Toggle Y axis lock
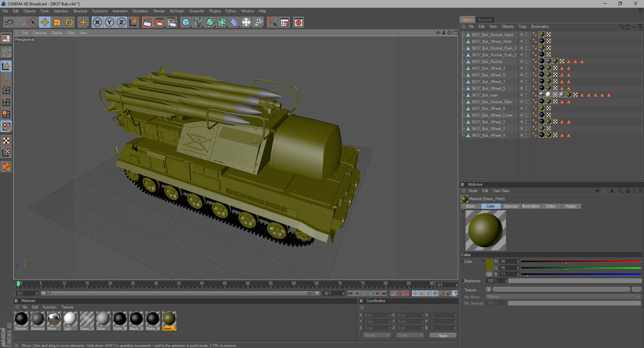The height and width of the screenshot is (348, 644). coord(109,22)
